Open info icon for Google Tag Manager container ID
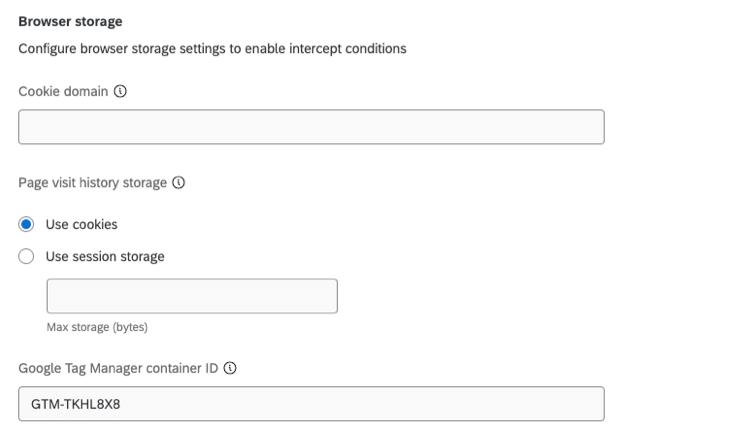The height and width of the screenshot is (438, 750). pos(231,368)
